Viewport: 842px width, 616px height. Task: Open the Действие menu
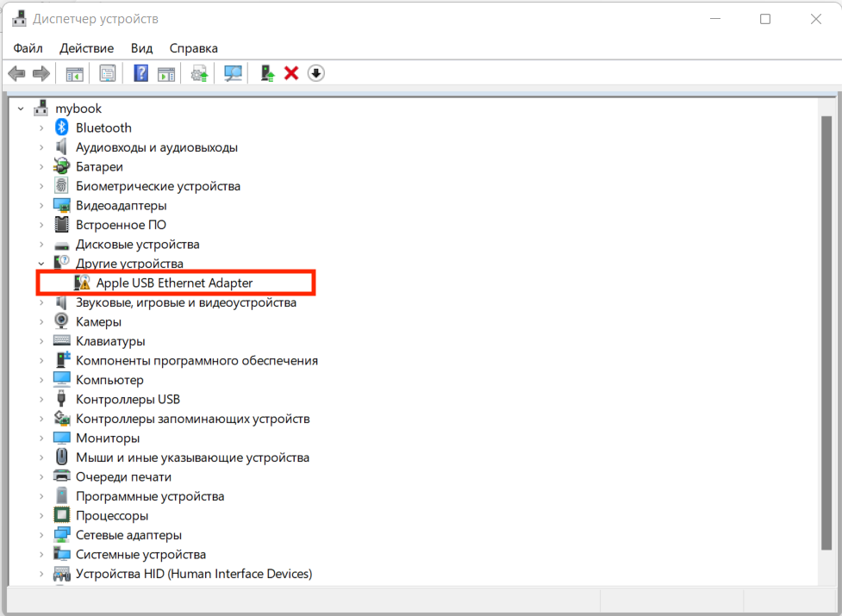(x=85, y=48)
